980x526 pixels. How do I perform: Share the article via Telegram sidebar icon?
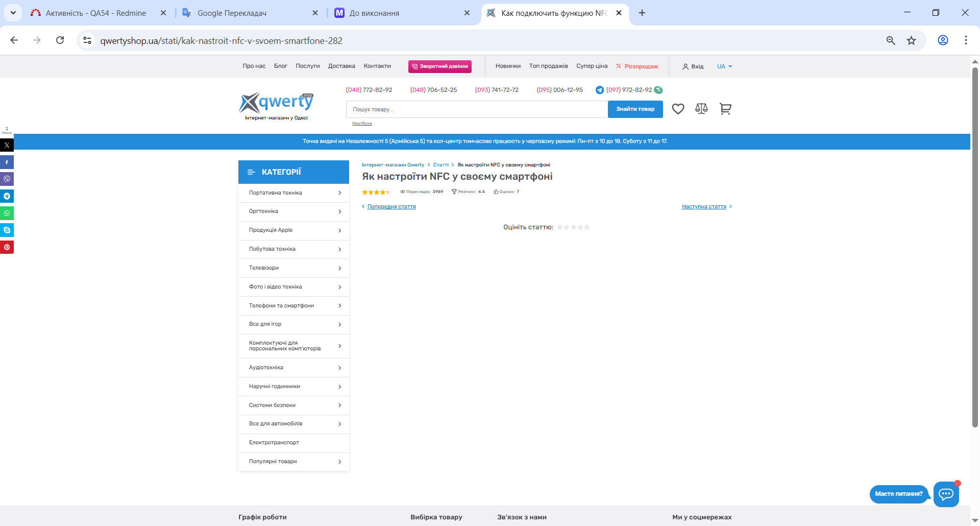point(7,196)
